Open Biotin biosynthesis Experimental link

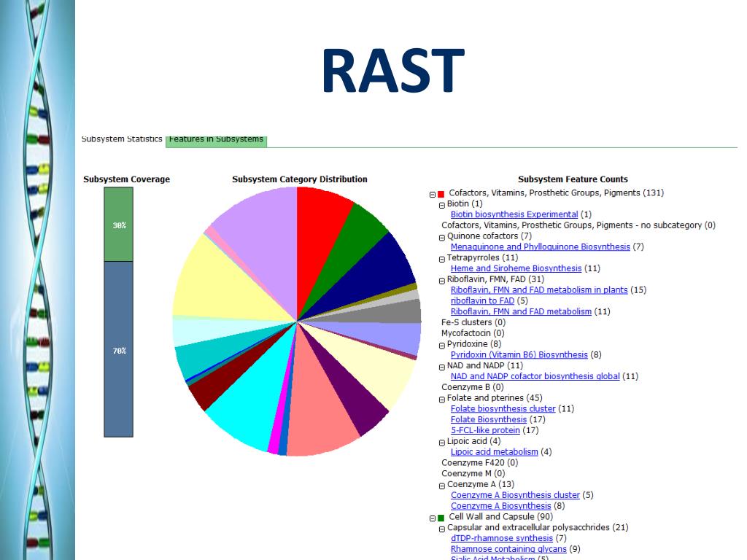pyautogui.click(x=514, y=214)
